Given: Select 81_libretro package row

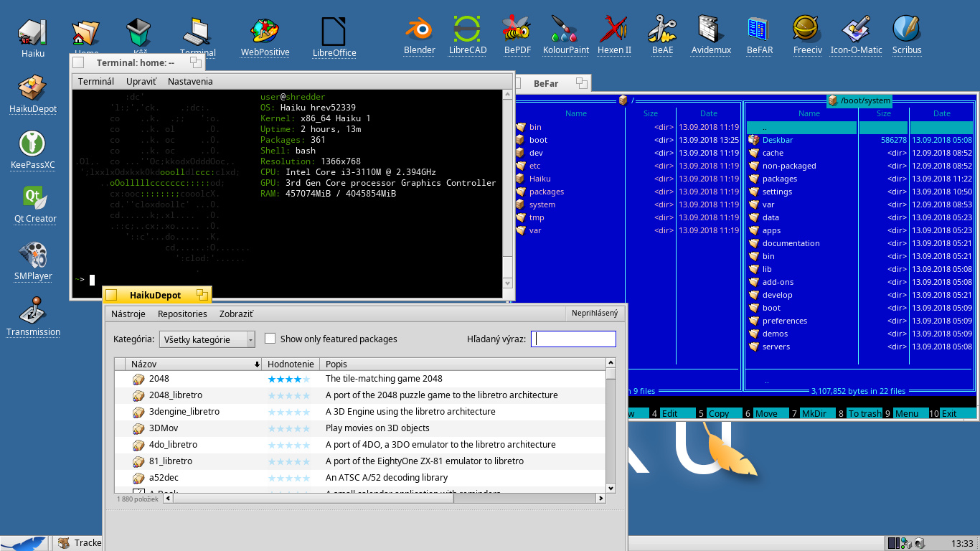Looking at the screenshot, I should click(x=360, y=461).
